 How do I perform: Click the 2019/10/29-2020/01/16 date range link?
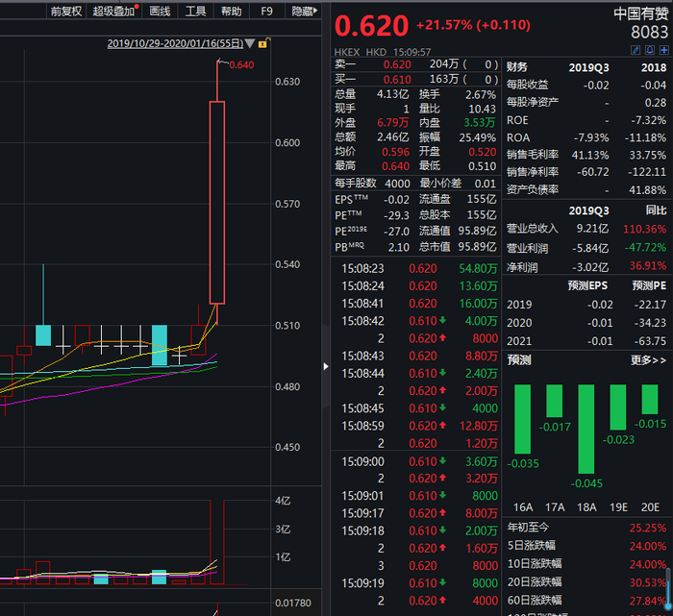click(175, 43)
